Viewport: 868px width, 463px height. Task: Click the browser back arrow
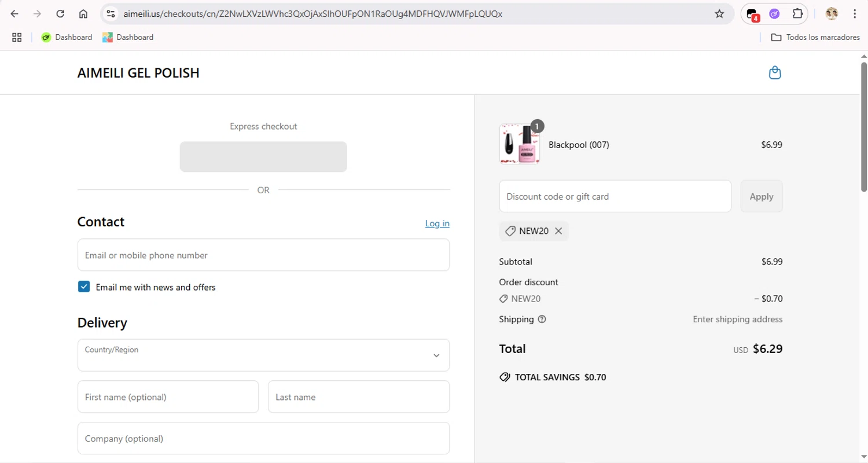(14, 14)
